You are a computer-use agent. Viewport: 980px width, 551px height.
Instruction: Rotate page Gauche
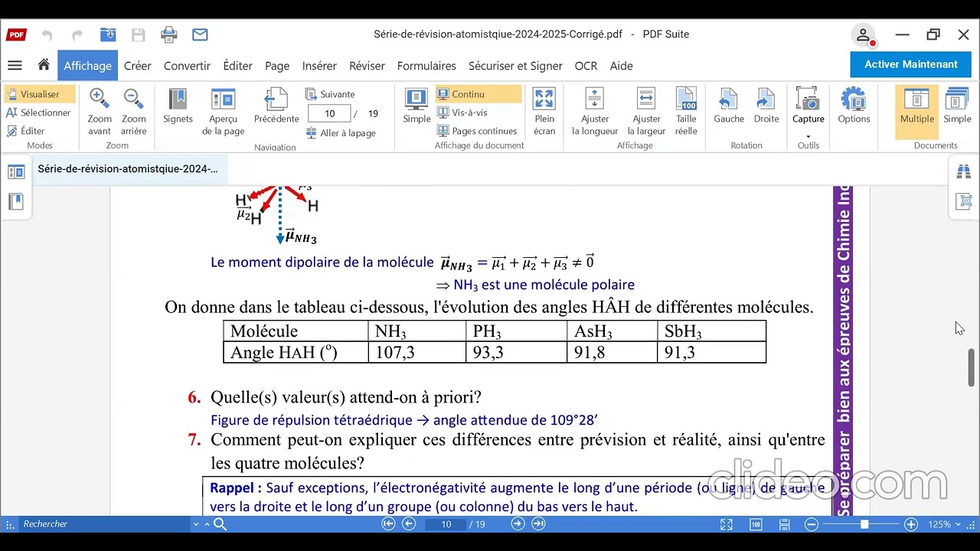coord(729,106)
